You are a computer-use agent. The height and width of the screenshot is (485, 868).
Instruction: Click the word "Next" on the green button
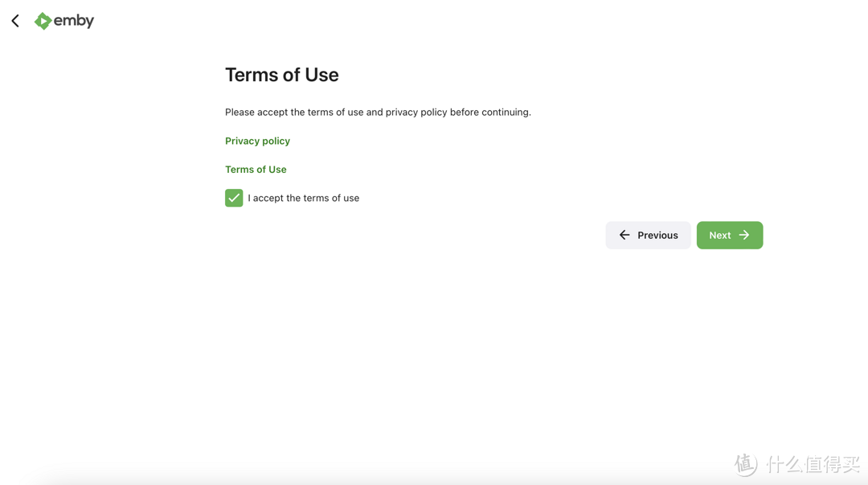[719, 235]
